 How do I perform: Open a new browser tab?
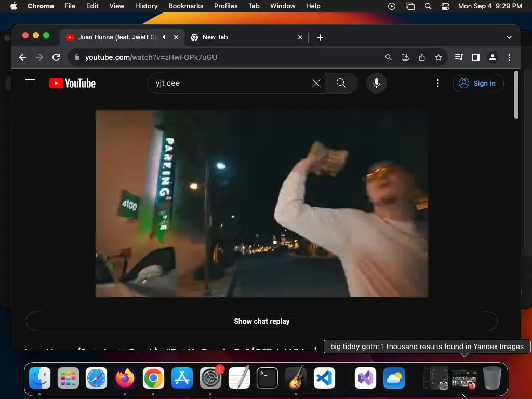pos(320,37)
